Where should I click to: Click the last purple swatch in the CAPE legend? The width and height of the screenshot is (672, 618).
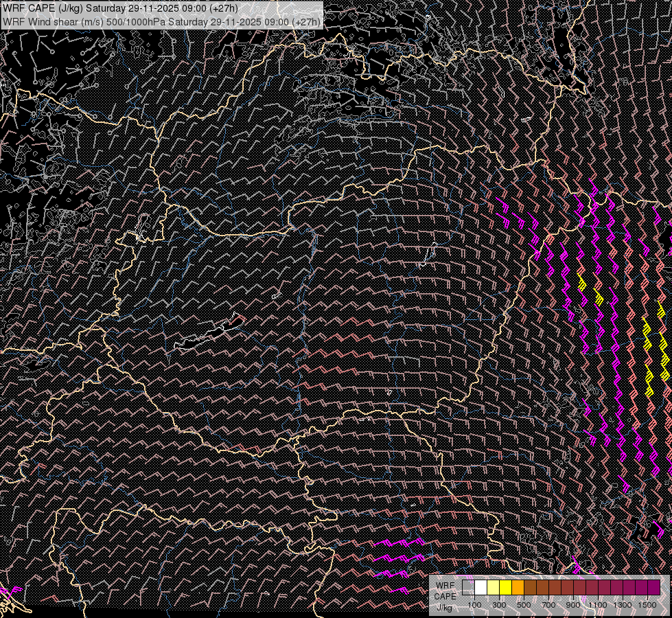tap(654, 587)
